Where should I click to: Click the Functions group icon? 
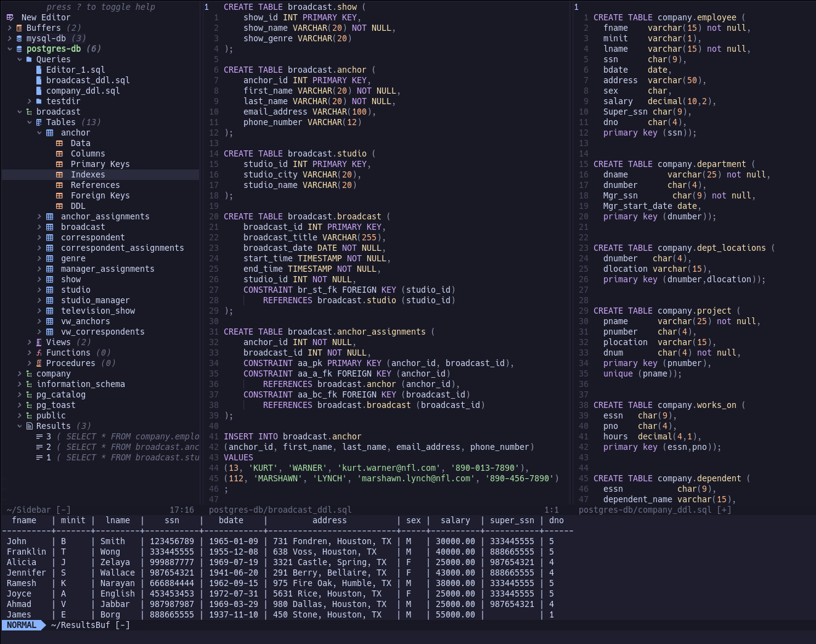[39, 353]
